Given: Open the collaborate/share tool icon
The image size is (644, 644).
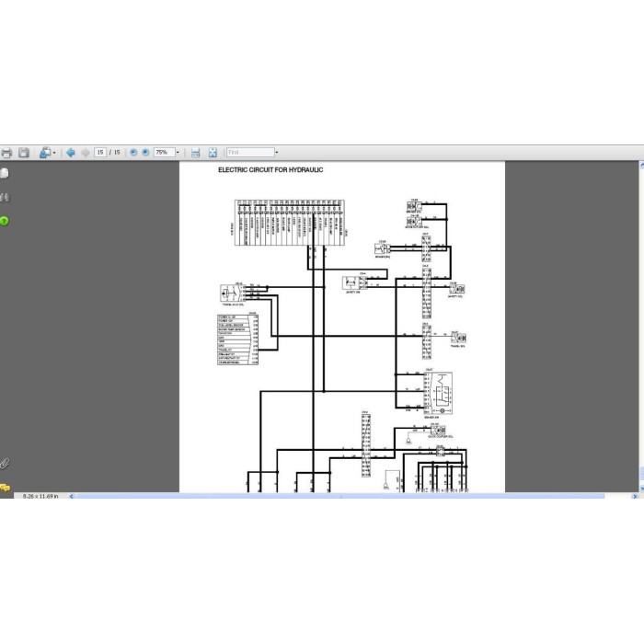Looking at the screenshot, I should tap(45, 153).
